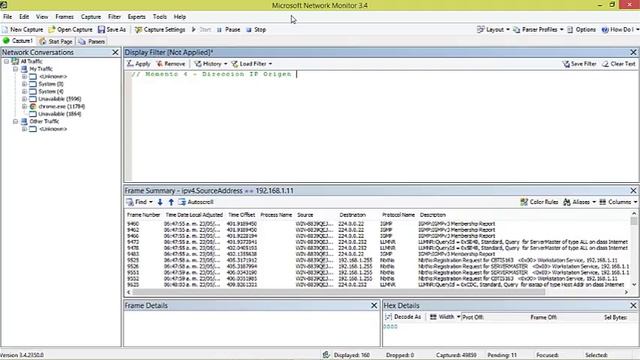Expand the Unavailable (5996) node
Screen dimensions: 640x360
pos(24,99)
